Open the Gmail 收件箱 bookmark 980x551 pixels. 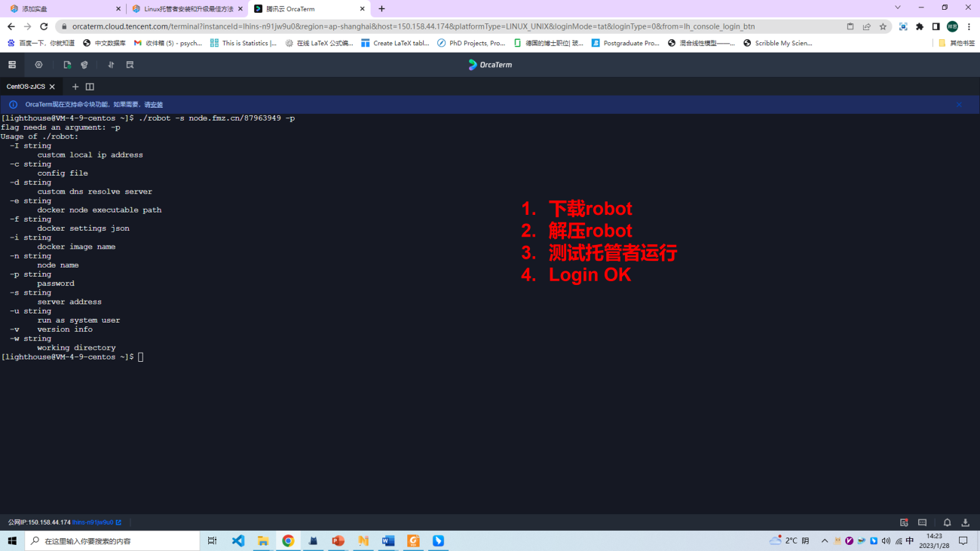167,43
